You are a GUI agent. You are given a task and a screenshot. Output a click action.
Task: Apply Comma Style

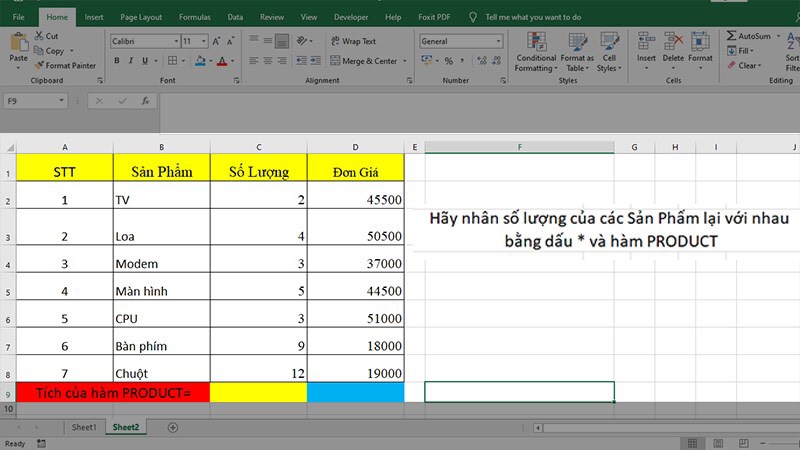pos(462,61)
